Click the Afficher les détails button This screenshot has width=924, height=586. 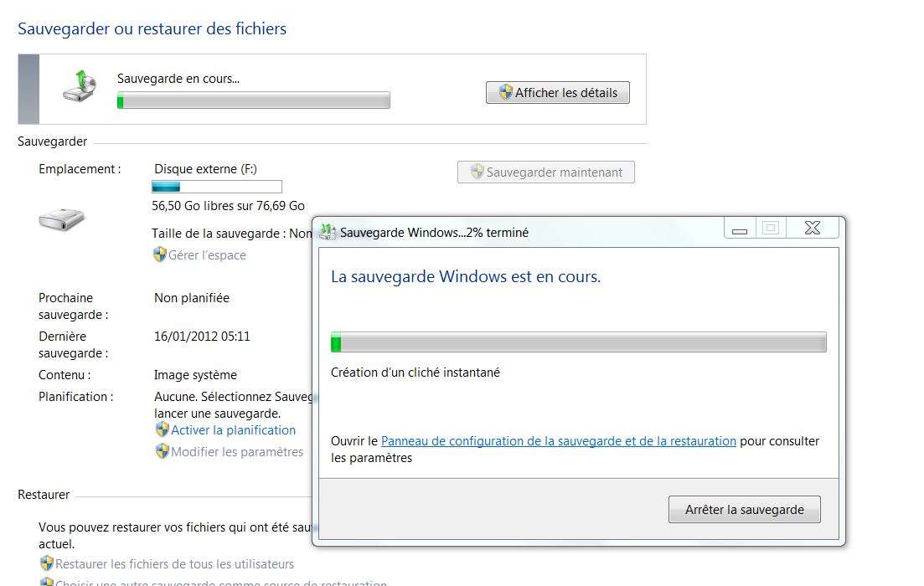coord(557,92)
